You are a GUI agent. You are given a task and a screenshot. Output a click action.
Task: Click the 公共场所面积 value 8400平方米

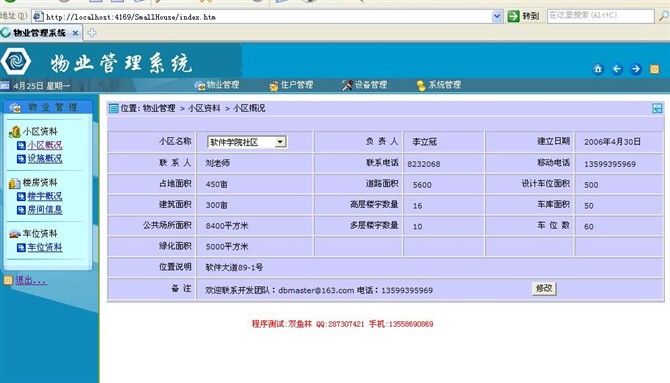(226, 226)
